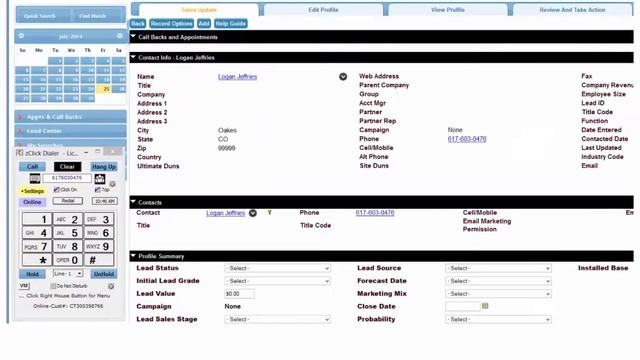Open Logan Jeffries link in Contacts section

(226, 213)
